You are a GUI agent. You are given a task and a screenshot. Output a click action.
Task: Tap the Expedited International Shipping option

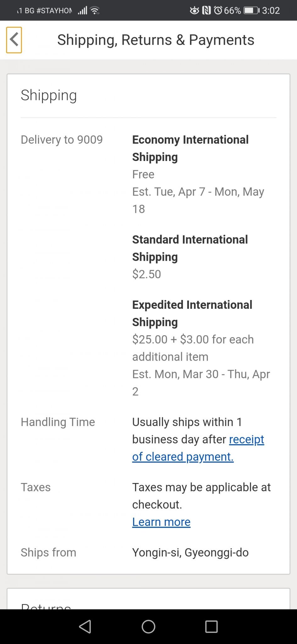(x=192, y=313)
